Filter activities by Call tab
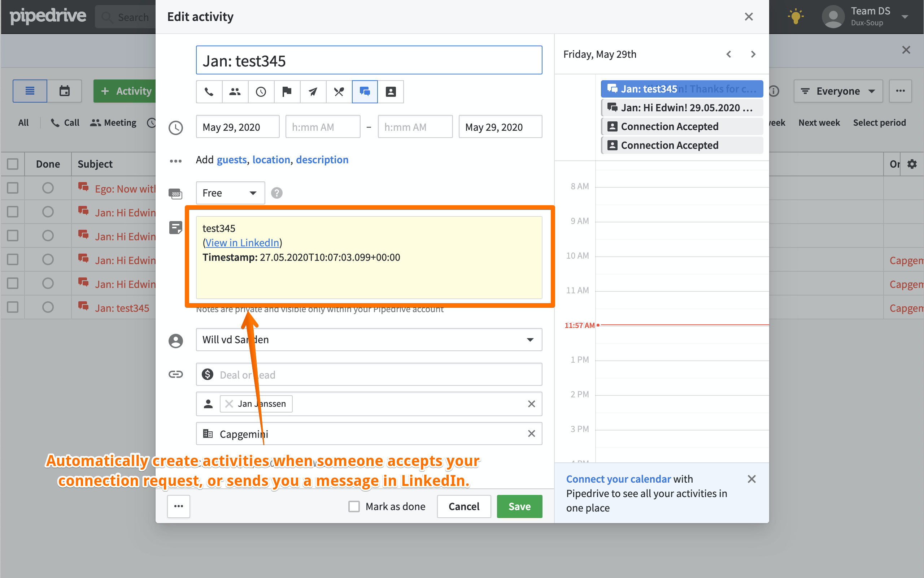 pyautogui.click(x=65, y=123)
